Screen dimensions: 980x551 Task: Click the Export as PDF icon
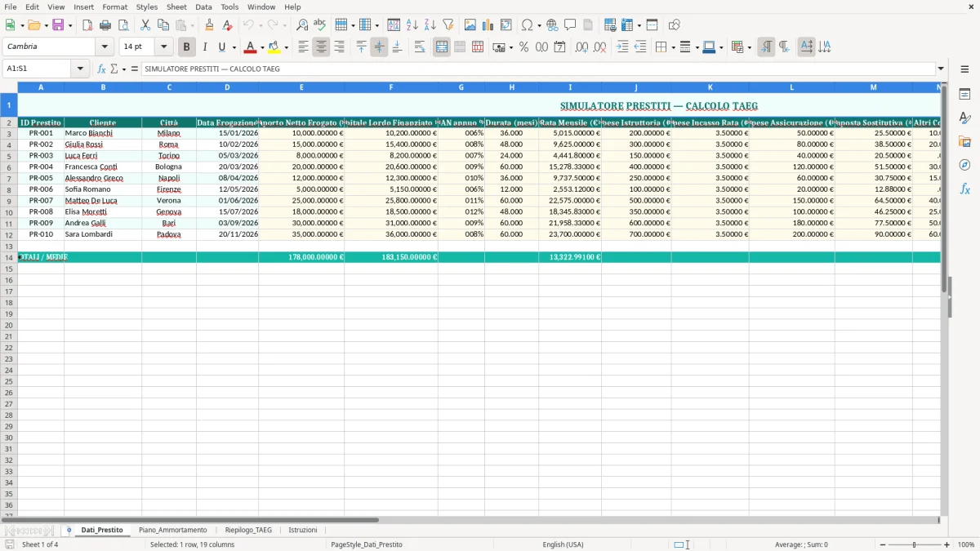[87, 25]
